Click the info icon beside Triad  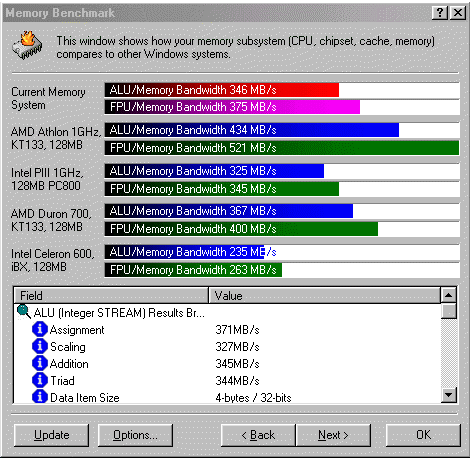point(40,380)
